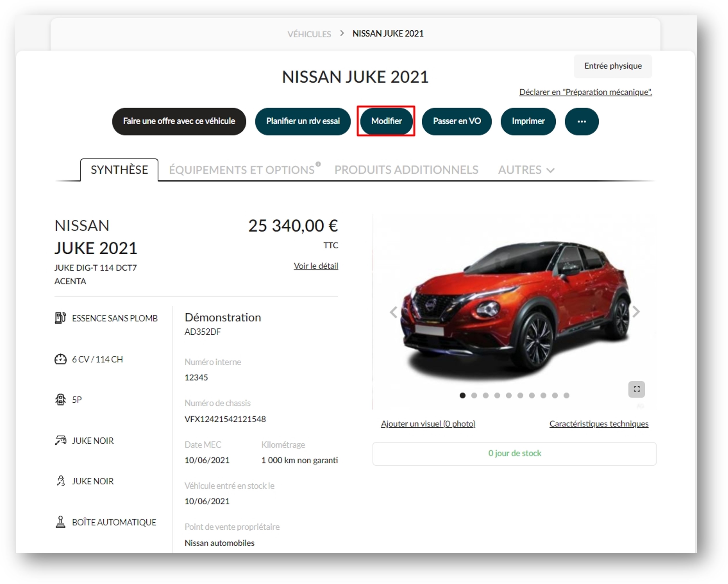The width and height of the screenshot is (728, 584).
Task: Open Produits additionnels tab
Action: [406, 170]
